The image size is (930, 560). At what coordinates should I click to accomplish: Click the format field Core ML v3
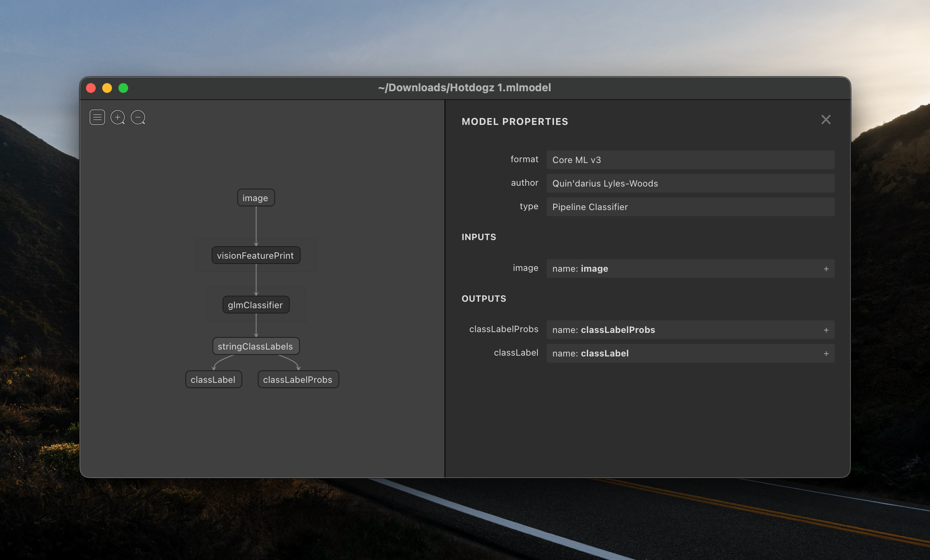point(689,160)
